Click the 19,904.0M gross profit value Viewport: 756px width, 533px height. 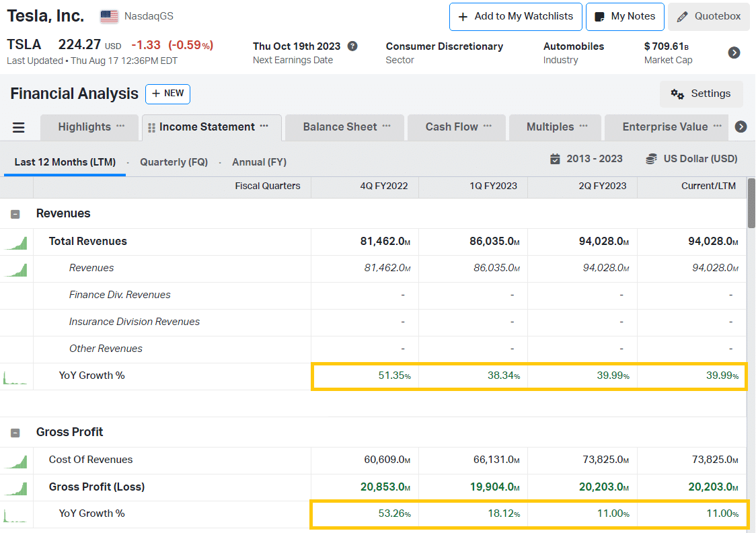click(x=495, y=487)
